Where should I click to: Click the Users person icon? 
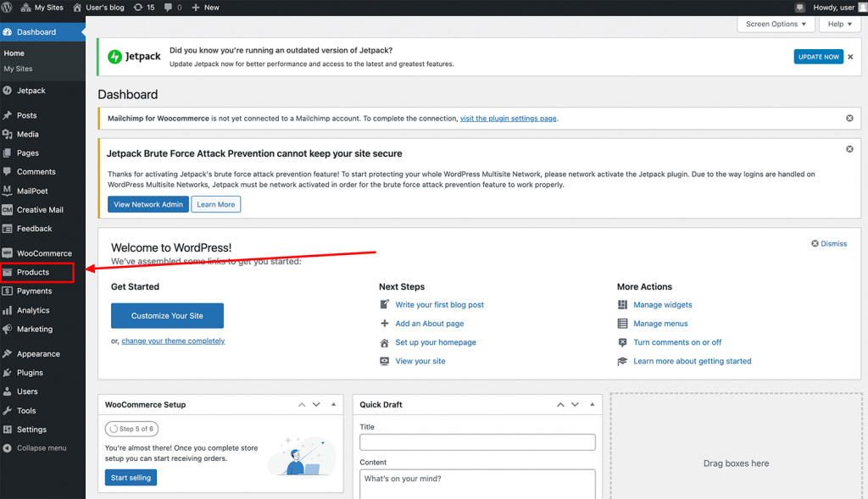click(x=7, y=391)
